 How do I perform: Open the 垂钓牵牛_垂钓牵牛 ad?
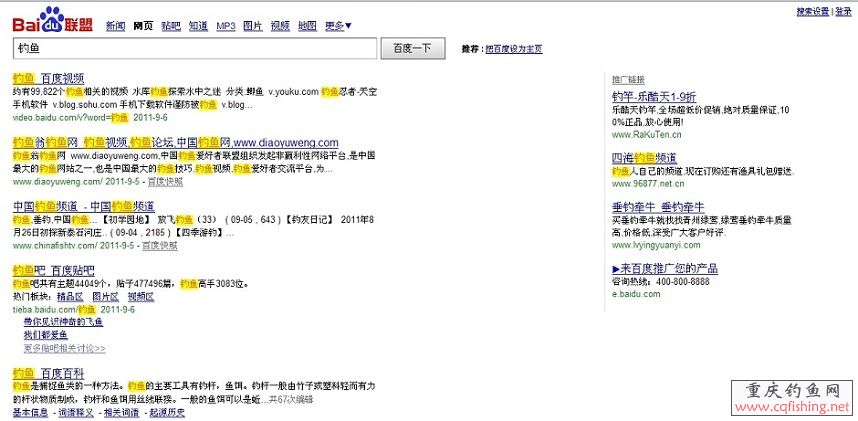coord(658,207)
